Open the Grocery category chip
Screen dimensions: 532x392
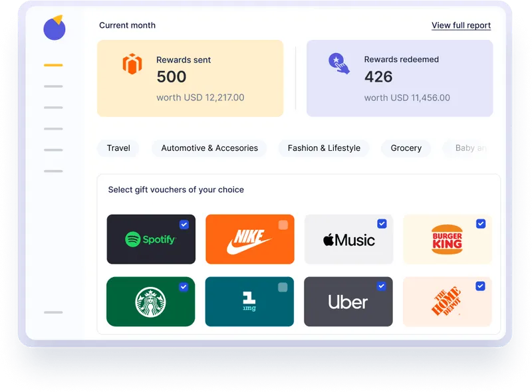(x=406, y=148)
